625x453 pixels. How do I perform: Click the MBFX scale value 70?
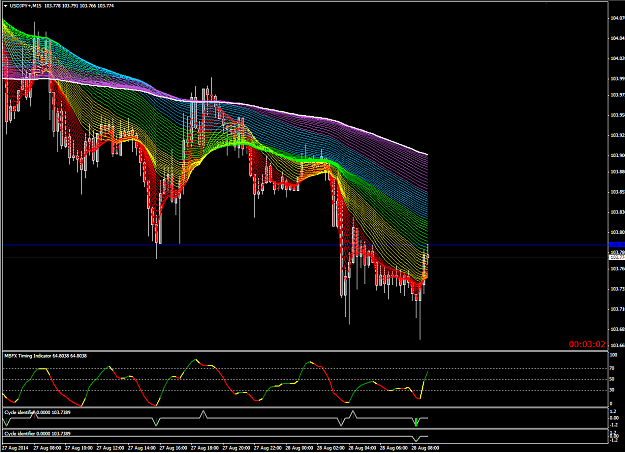click(x=612, y=368)
